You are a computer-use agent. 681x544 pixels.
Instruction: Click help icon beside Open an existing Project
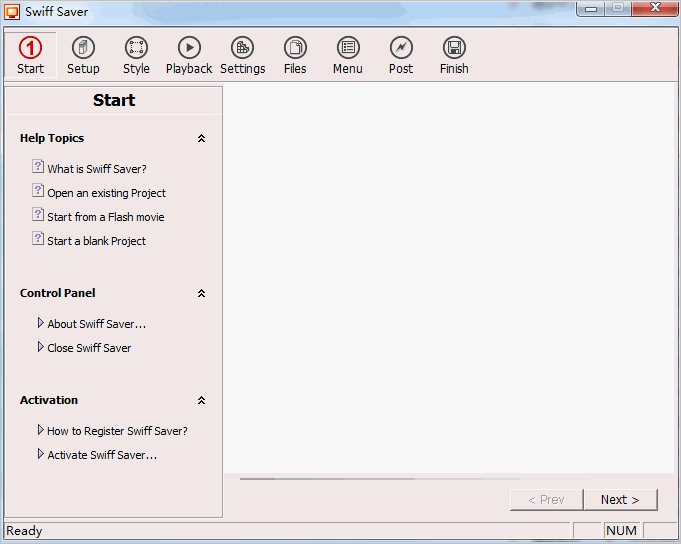click(38, 191)
